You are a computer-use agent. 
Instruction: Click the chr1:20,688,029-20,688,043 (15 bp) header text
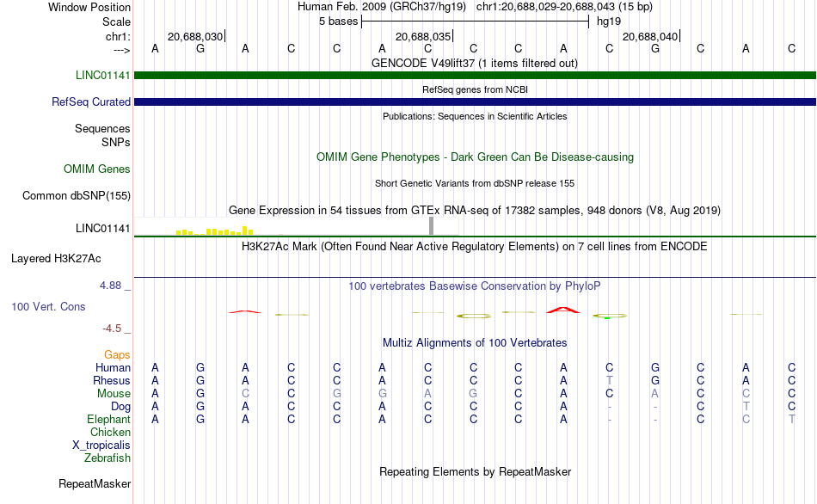click(564, 7)
